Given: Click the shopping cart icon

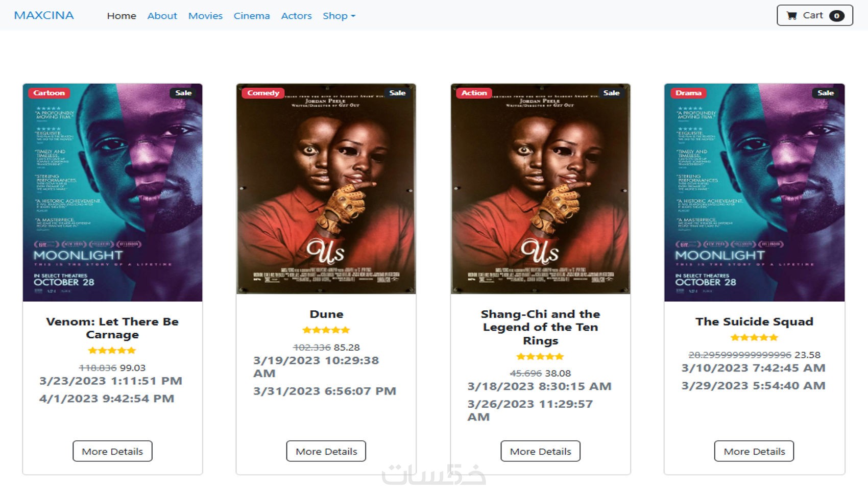Looking at the screenshot, I should (791, 16).
